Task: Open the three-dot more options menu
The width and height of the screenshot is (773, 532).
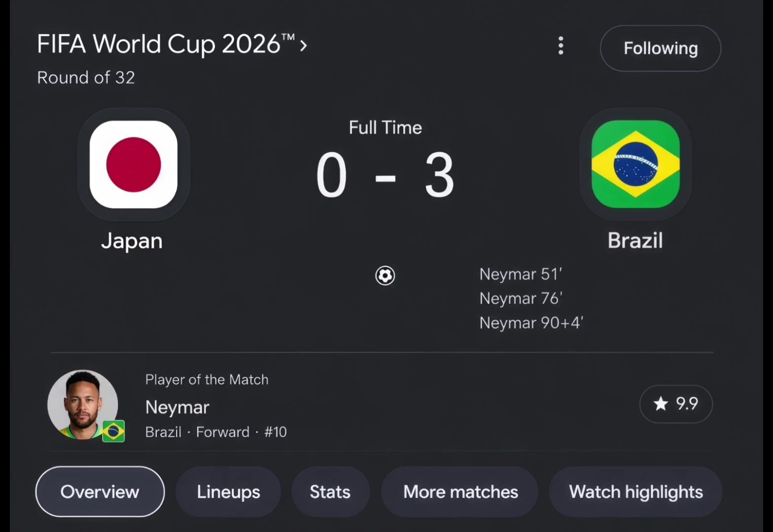Action: point(561,46)
